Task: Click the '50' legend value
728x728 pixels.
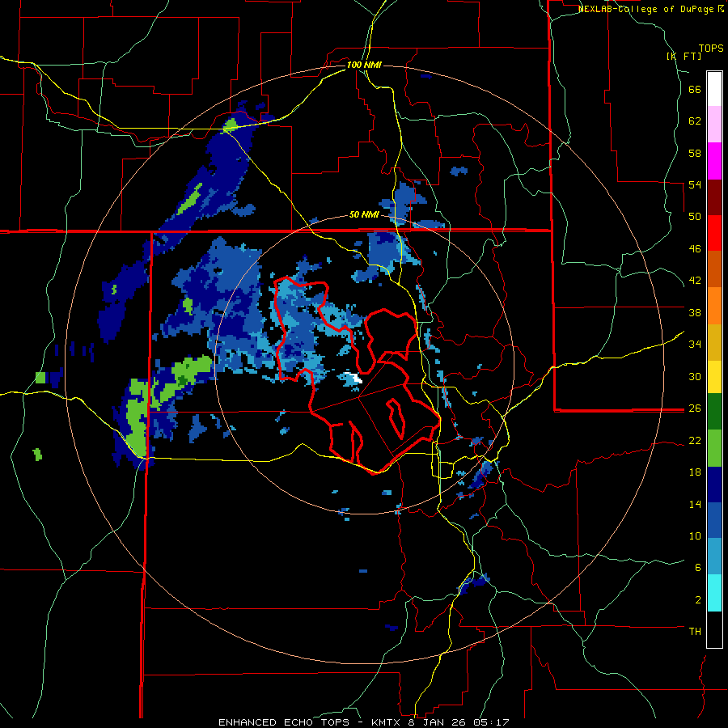Action: [x=695, y=216]
